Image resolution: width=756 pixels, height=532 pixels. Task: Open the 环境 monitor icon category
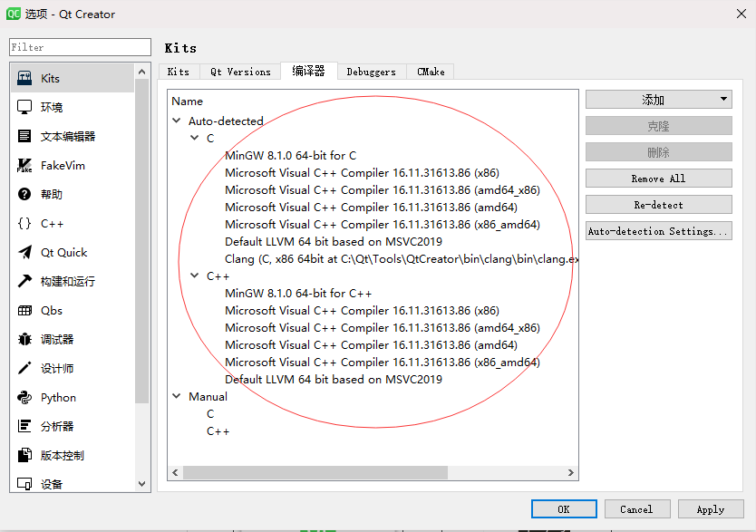coord(24,107)
